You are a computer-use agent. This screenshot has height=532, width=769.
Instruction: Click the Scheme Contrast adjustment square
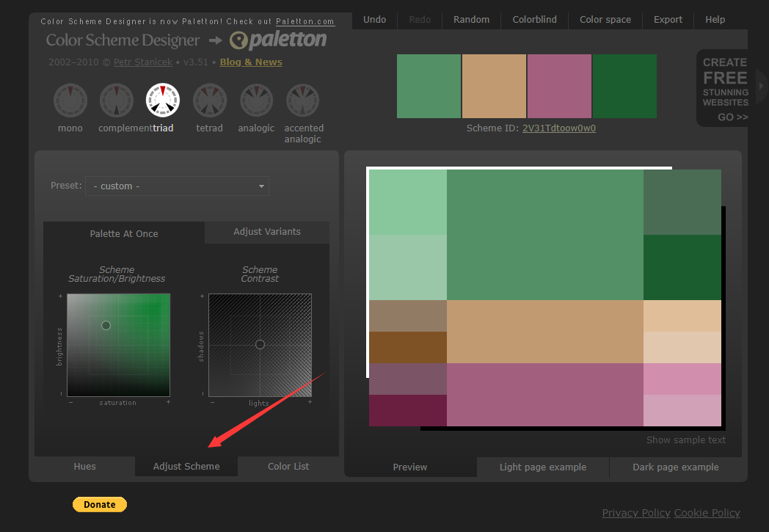coord(260,345)
